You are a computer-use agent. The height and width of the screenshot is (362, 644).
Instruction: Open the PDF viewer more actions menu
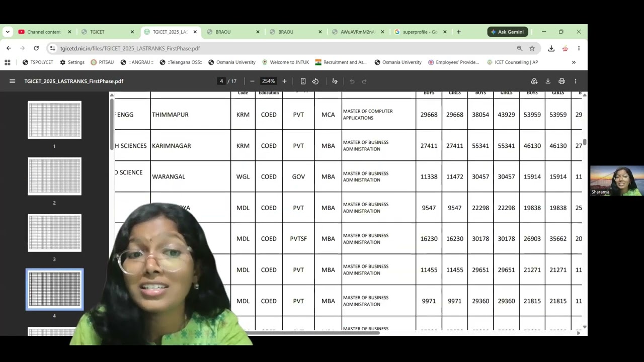576,81
